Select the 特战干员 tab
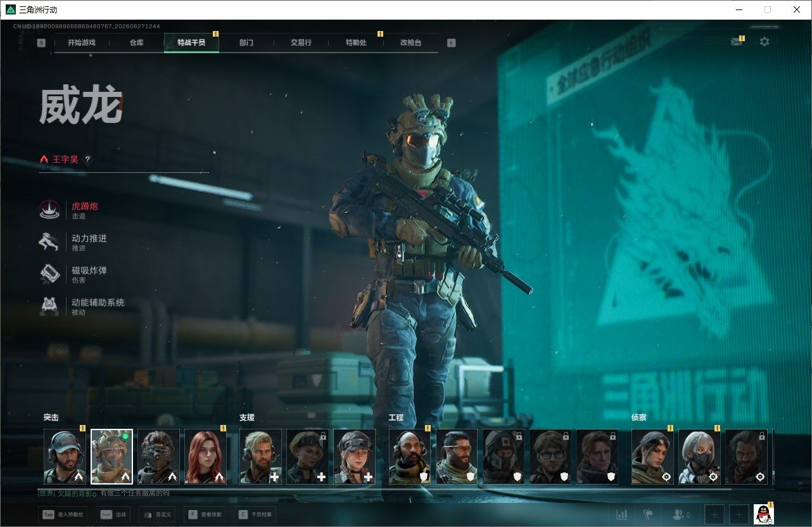This screenshot has width=812, height=527. tap(191, 43)
